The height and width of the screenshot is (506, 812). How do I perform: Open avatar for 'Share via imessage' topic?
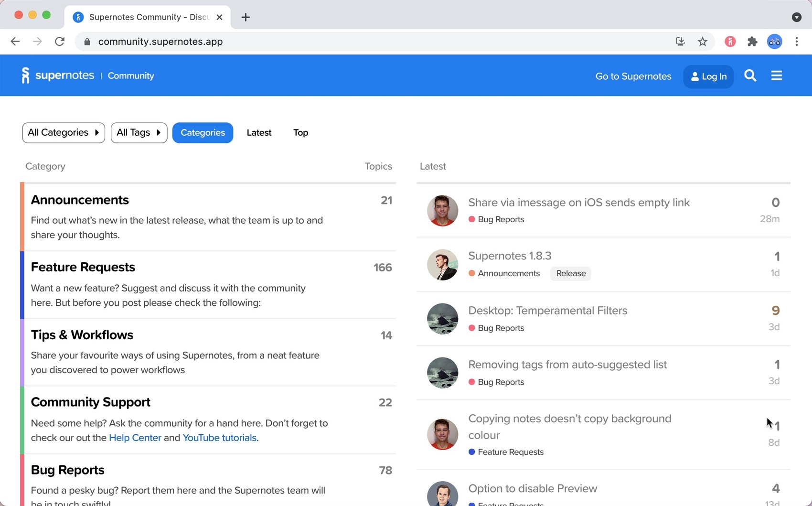[442, 210]
